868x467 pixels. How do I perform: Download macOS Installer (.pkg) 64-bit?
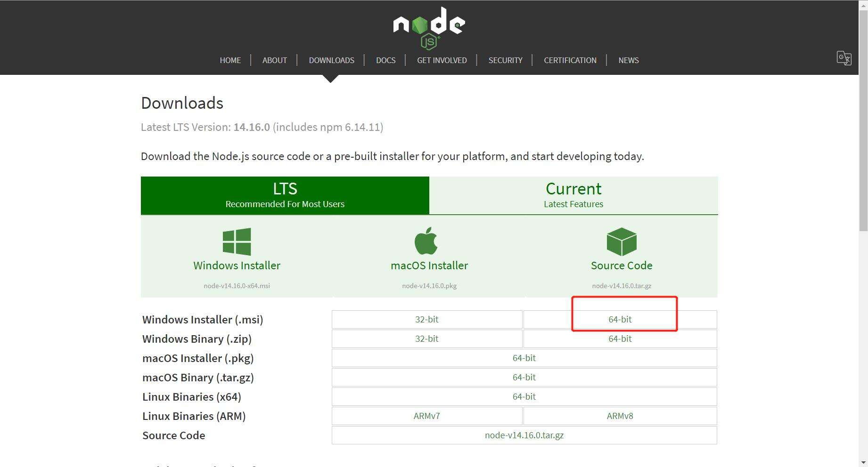click(x=524, y=358)
